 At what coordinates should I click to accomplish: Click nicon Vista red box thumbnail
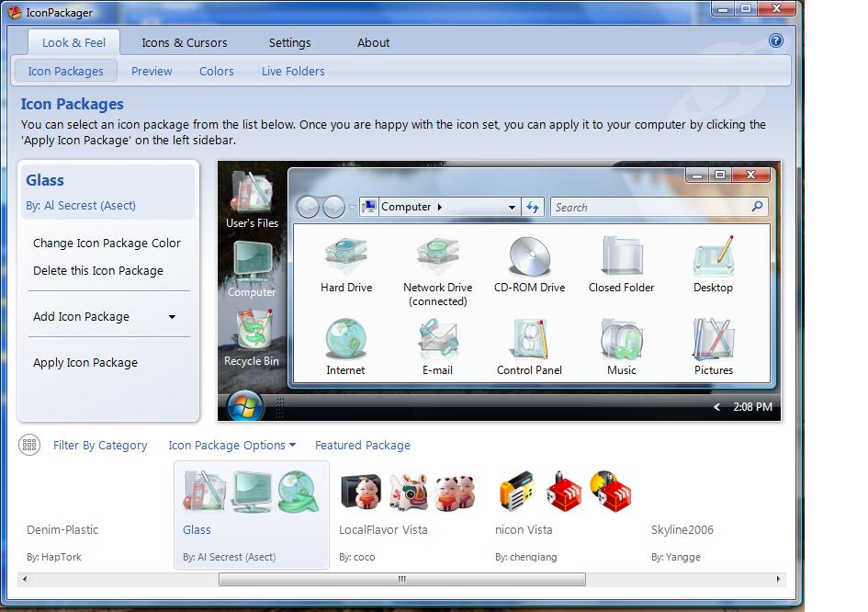564,492
